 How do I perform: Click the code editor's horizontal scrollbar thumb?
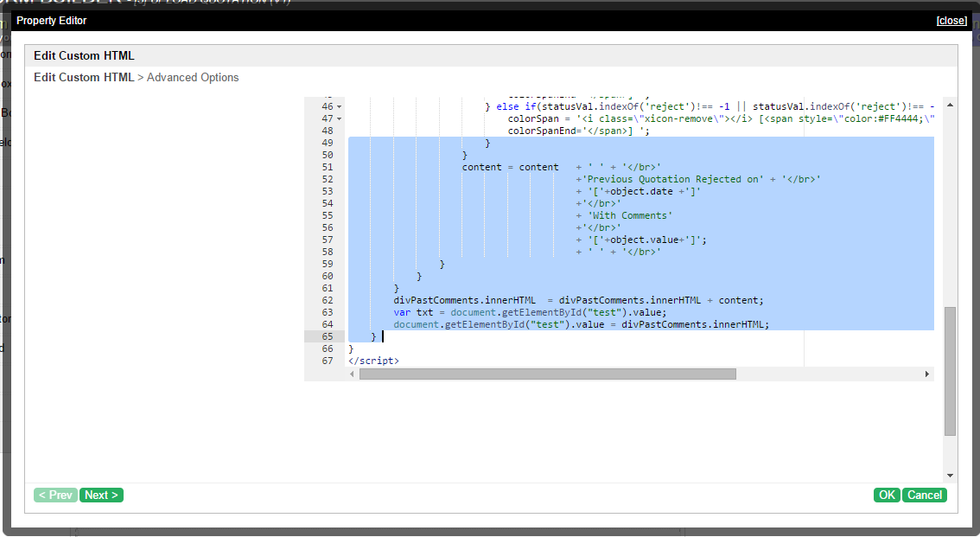547,374
